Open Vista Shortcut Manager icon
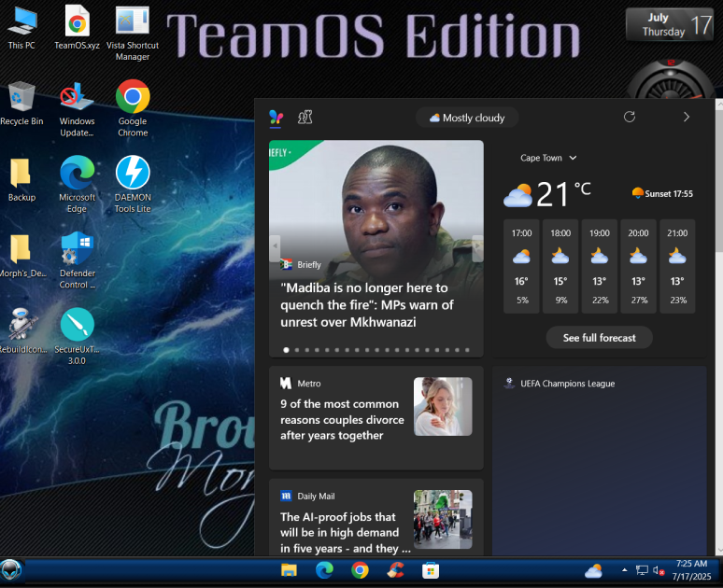723x588 pixels. [133, 34]
